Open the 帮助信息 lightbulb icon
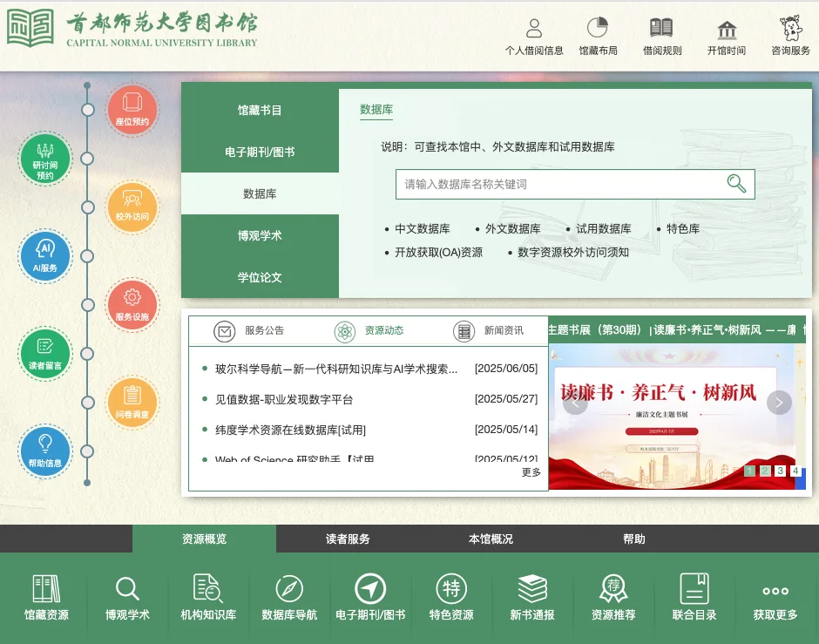This screenshot has height=644, width=819. tap(45, 451)
